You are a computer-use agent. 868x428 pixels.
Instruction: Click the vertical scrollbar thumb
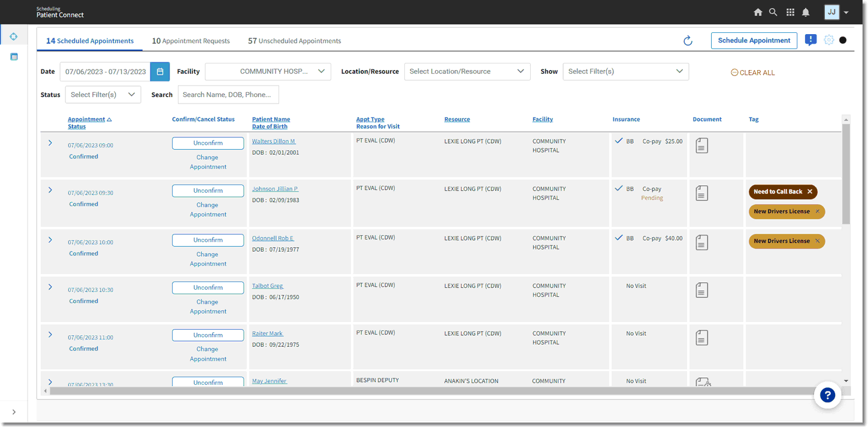846,174
